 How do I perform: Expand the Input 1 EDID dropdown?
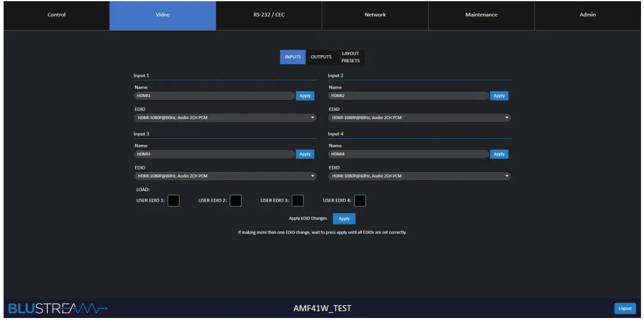(225, 118)
